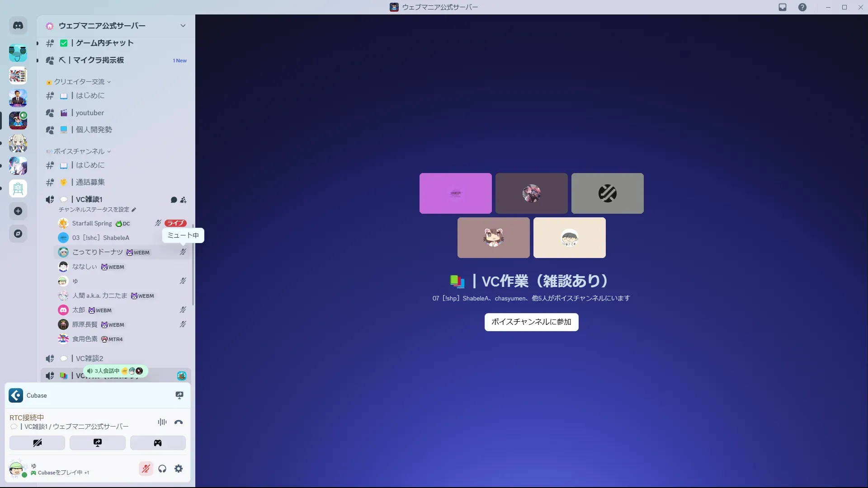Screen dimensions: 868x488
Task: Click the pink participant tile thumbnail
Action: point(455,193)
